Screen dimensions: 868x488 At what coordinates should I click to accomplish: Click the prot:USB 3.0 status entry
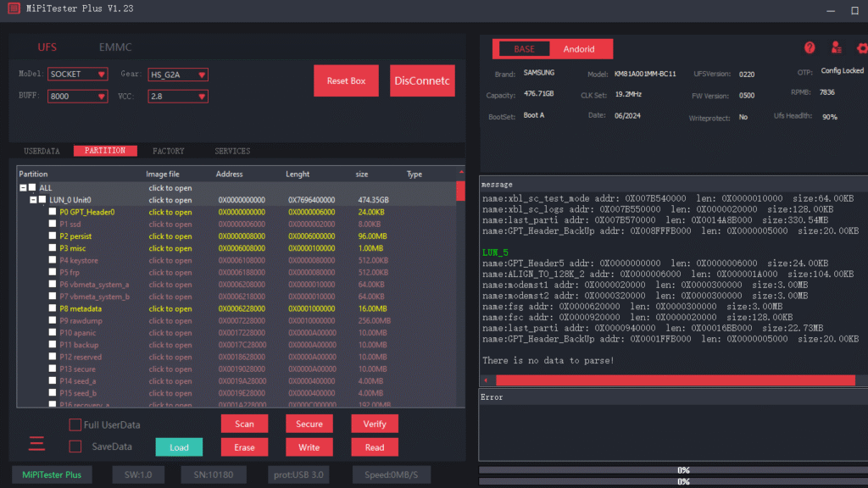298,474
